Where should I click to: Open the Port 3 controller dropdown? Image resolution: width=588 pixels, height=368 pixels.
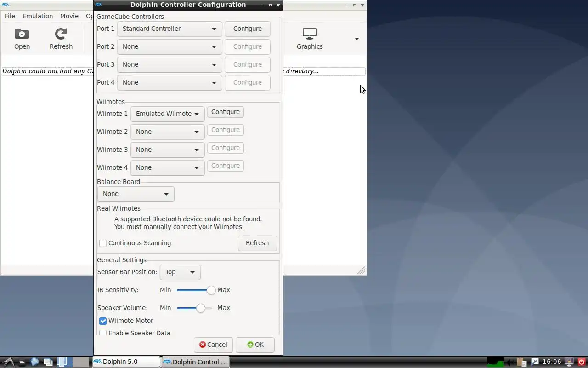170,64
